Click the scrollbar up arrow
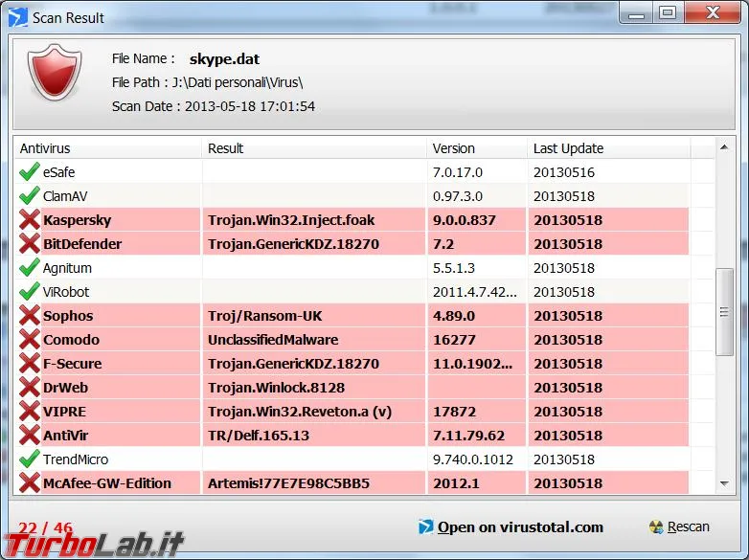 click(x=724, y=147)
